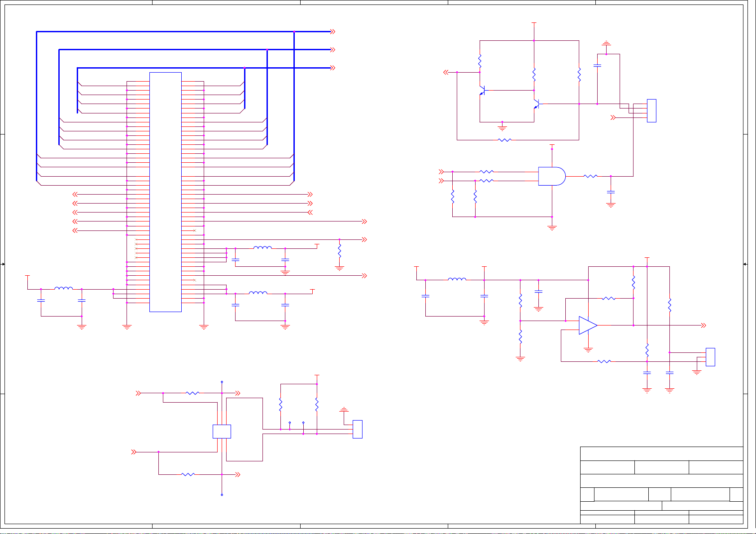Select the inductor in the op-amp supply filter

(x=457, y=279)
